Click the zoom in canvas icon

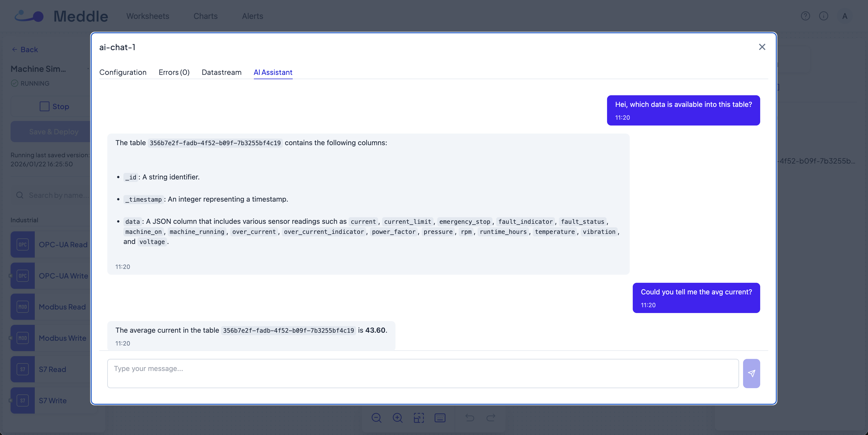tap(397, 418)
